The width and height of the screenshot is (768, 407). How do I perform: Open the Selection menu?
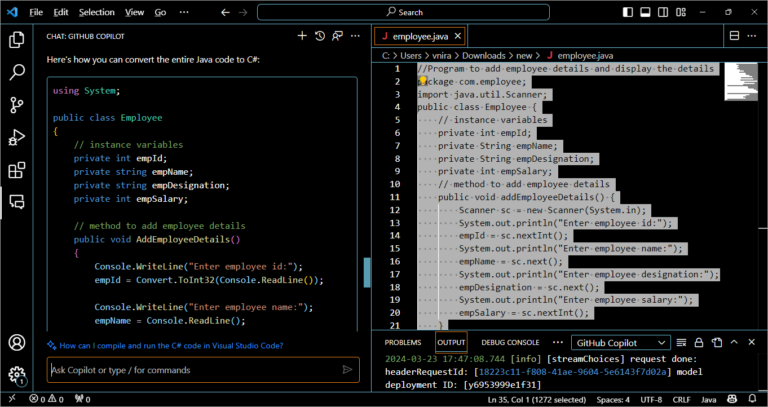(96, 12)
